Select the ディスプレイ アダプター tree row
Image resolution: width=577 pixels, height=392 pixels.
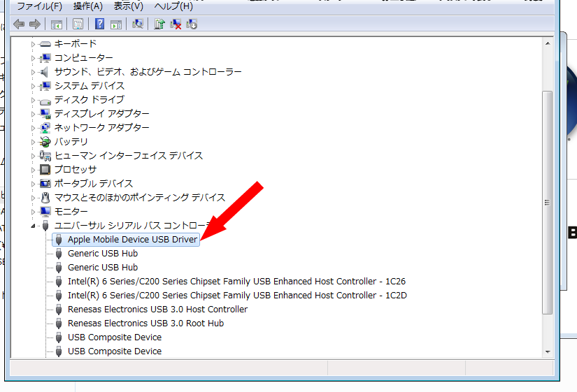(x=101, y=114)
